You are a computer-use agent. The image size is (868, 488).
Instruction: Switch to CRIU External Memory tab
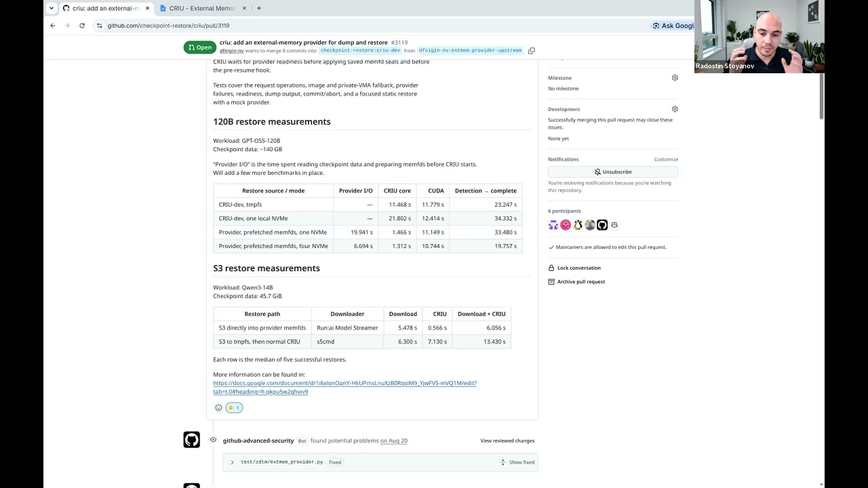(x=201, y=8)
